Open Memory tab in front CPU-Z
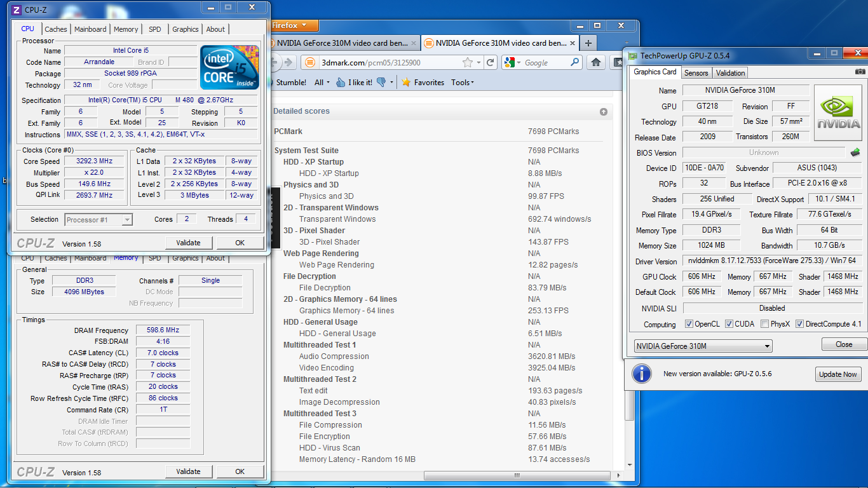The image size is (868, 488). pos(126,29)
